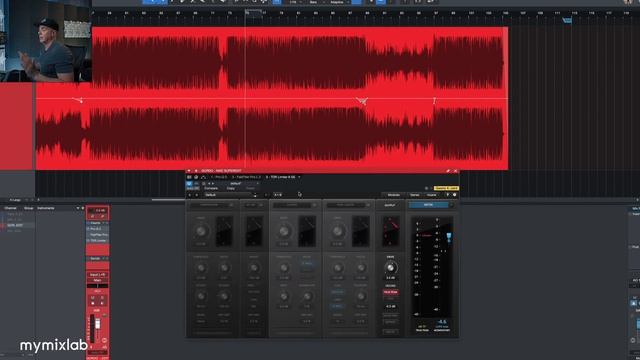Click the first compressor's large gain knob
The width and height of the screenshot is (640, 360).
click(x=201, y=231)
